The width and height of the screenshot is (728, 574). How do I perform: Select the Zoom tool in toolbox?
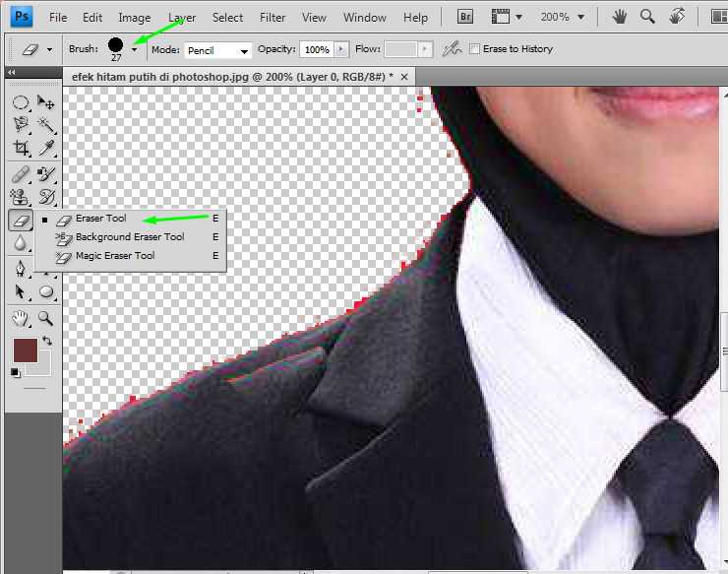[x=46, y=318]
